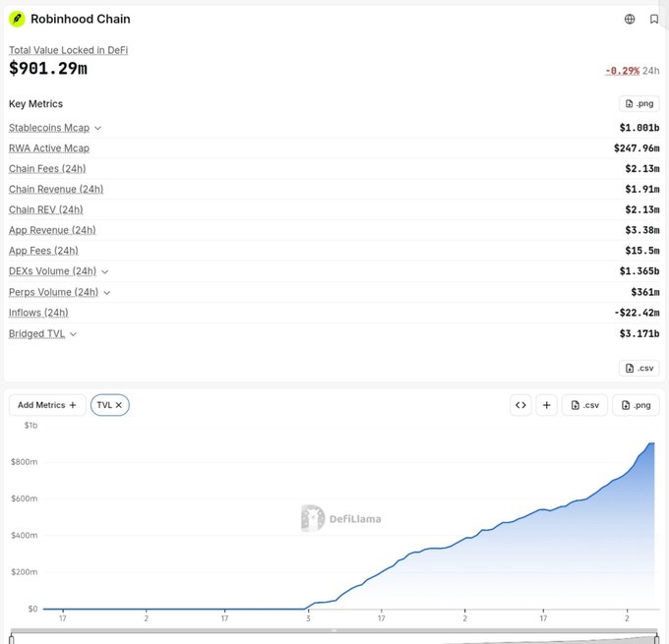669x644 pixels.
Task: Open the chart embed code icon
Action: click(520, 405)
